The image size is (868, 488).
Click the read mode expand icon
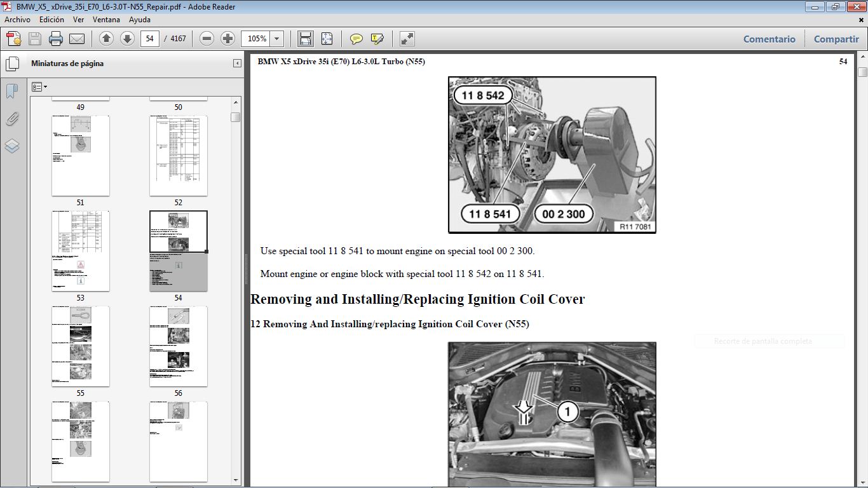pos(407,39)
